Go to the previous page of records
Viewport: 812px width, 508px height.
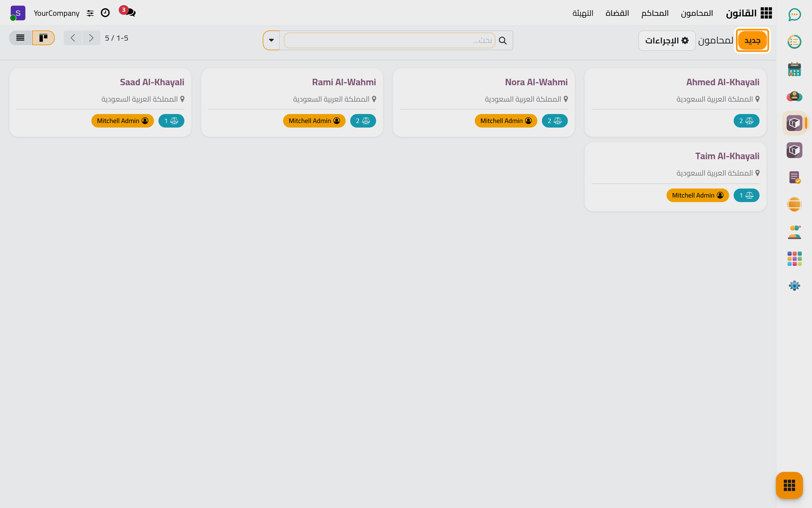click(x=73, y=38)
